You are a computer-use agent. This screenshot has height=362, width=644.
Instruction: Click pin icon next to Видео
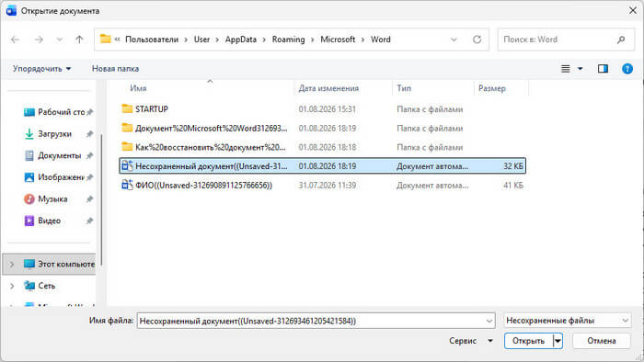[89, 221]
